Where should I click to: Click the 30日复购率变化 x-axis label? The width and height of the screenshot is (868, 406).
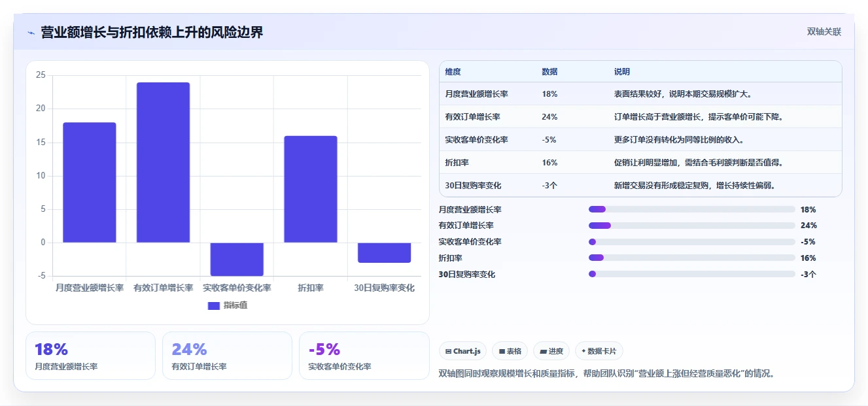(x=384, y=288)
